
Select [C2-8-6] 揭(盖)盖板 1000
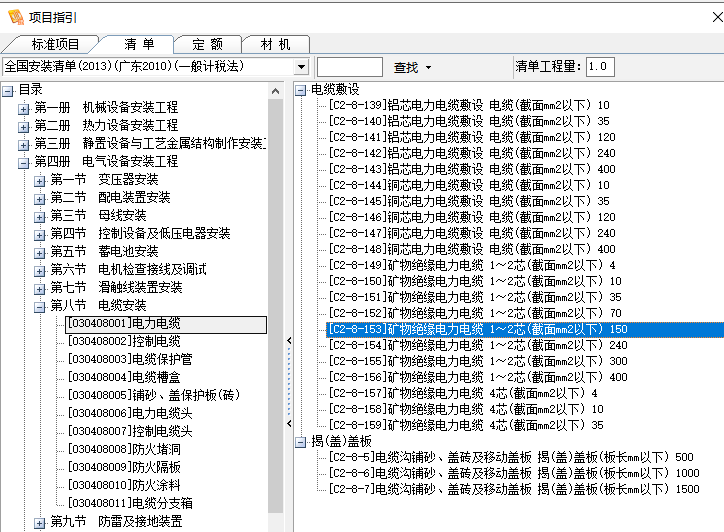pos(514,473)
